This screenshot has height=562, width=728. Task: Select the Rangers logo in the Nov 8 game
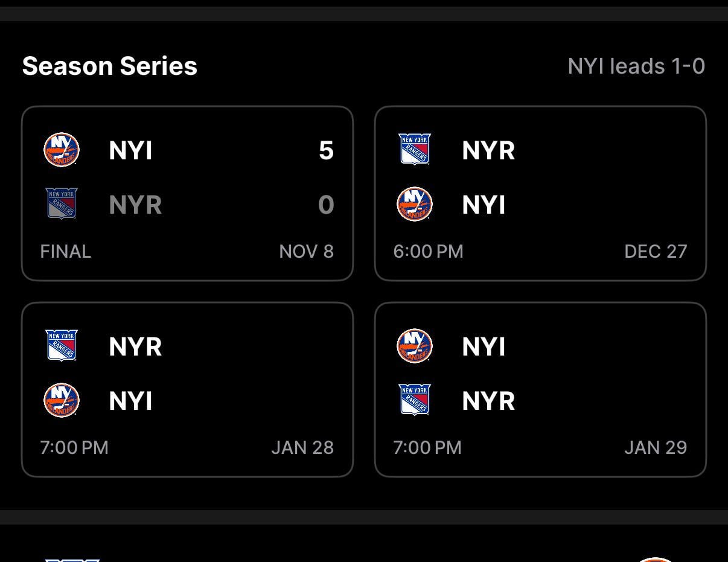pos(62,204)
